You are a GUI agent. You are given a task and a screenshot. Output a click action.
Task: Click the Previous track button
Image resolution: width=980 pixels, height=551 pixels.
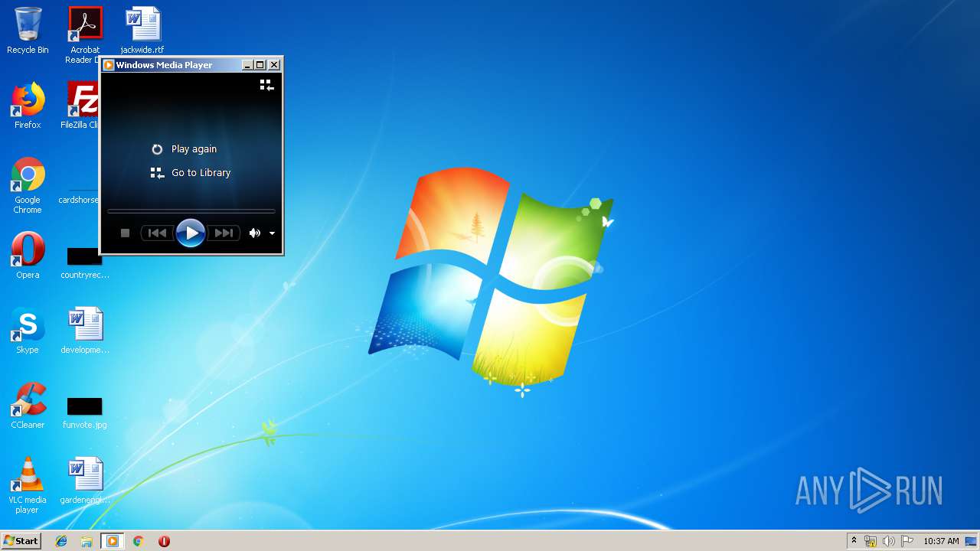point(157,233)
